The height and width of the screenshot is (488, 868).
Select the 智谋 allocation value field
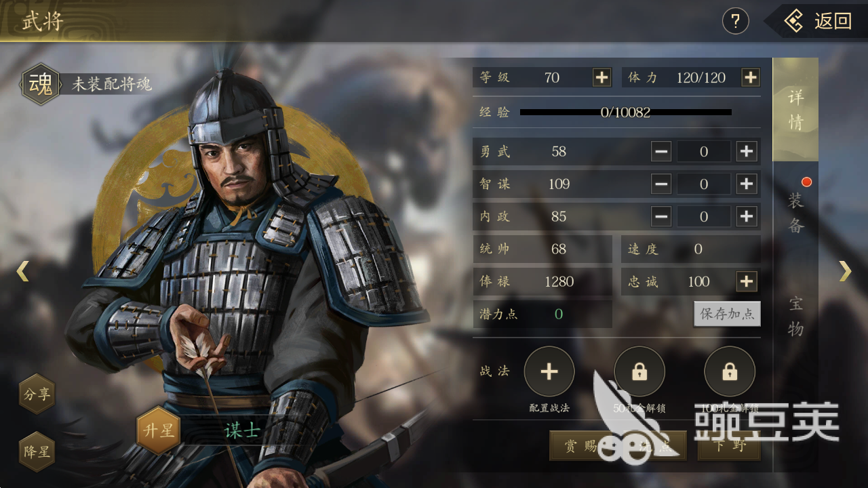click(704, 184)
